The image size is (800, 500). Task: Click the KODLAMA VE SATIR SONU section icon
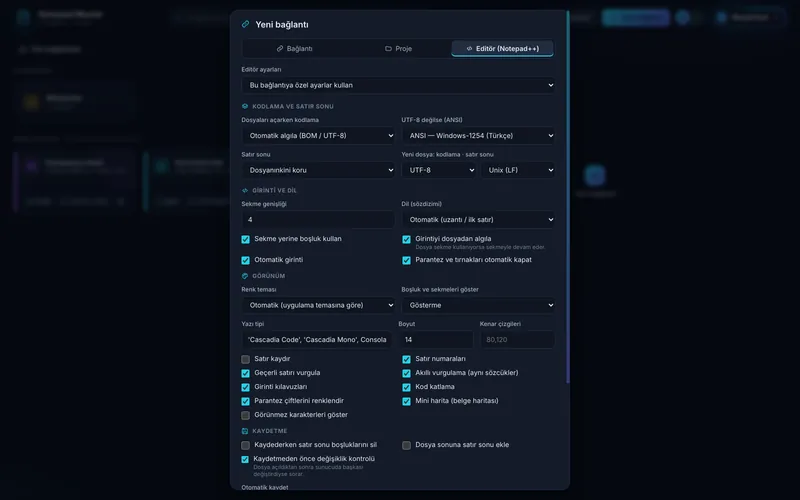tap(245, 106)
